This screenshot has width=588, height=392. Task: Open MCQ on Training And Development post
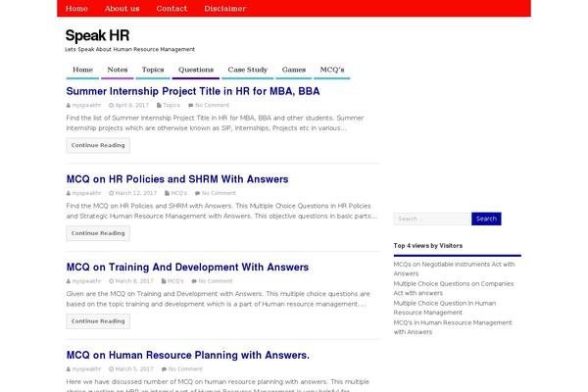coord(187,268)
